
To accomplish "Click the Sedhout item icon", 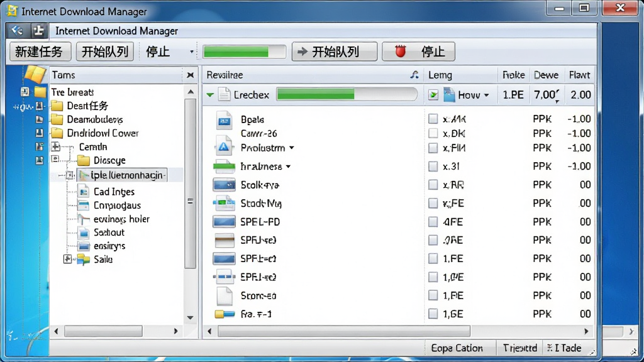I will tap(84, 233).
